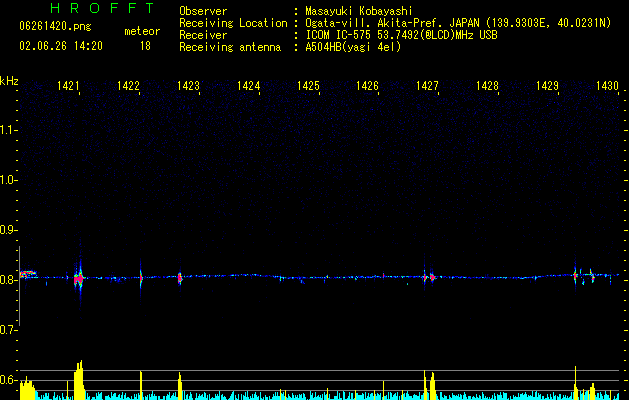Click the 0.6 kHz axis label
629x400 pixels.
click(x=8, y=380)
